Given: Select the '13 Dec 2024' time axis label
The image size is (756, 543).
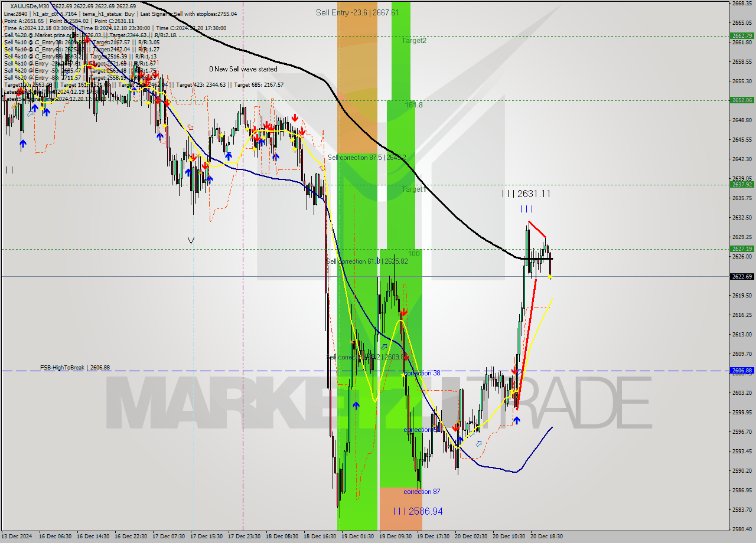Looking at the screenshot, I should pyautogui.click(x=17, y=537).
